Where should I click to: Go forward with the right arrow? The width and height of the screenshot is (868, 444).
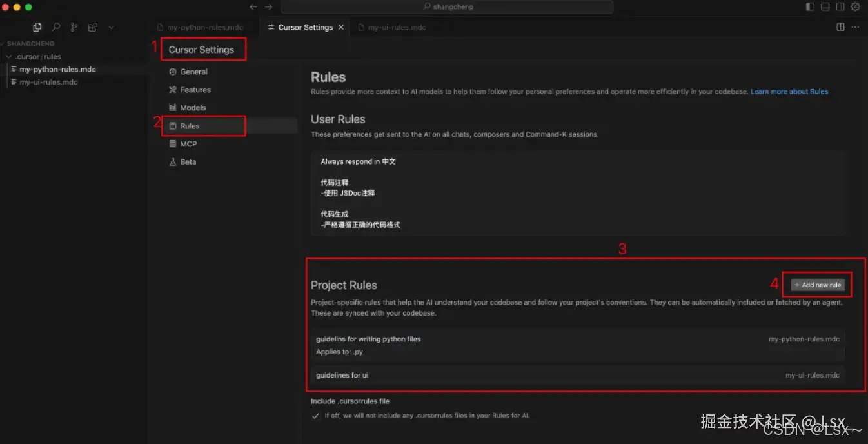click(269, 7)
